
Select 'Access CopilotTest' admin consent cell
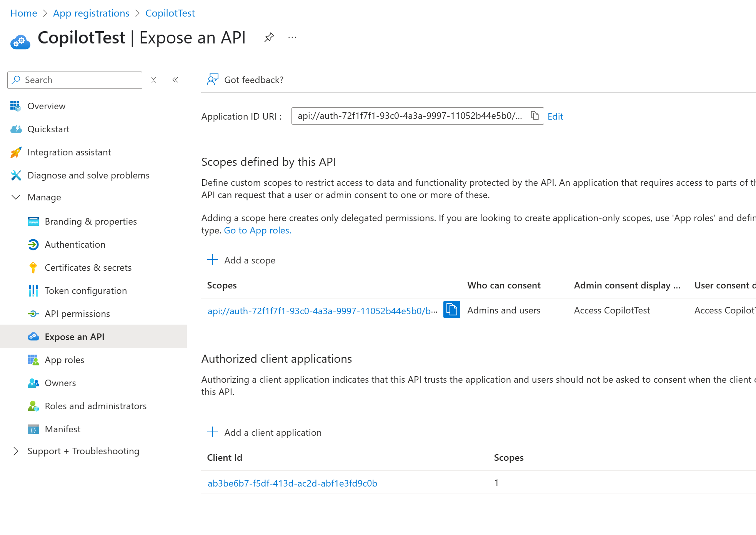tap(612, 310)
